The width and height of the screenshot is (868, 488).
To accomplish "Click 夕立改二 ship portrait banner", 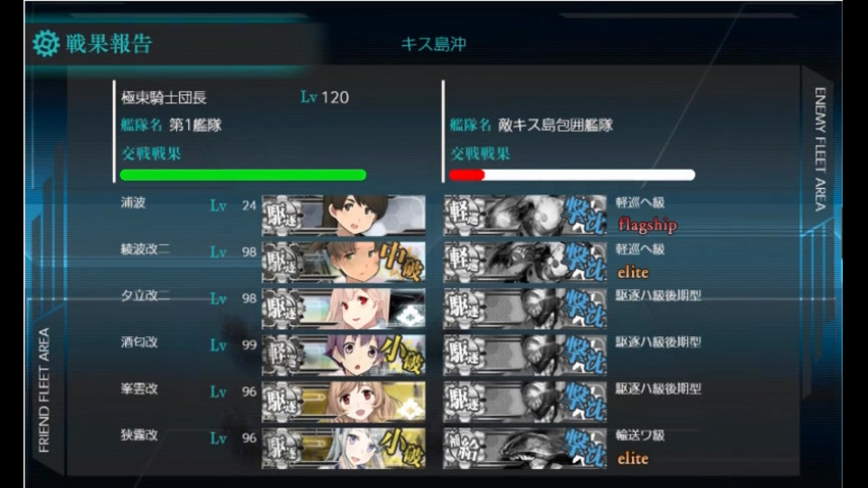I will (x=344, y=308).
